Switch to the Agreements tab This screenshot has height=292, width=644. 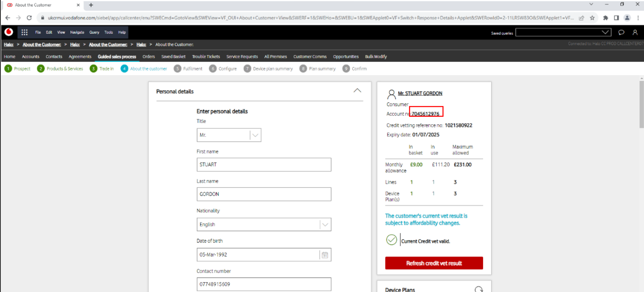[80, 57]
